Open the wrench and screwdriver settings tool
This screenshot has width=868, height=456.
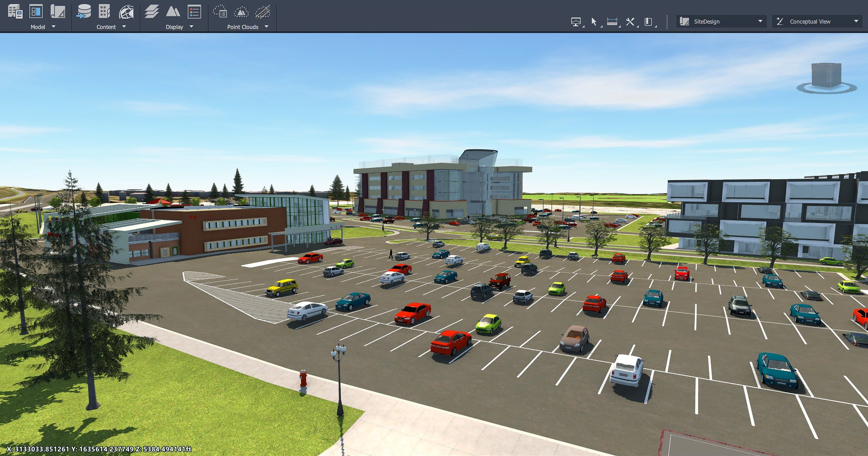(630, 22)
